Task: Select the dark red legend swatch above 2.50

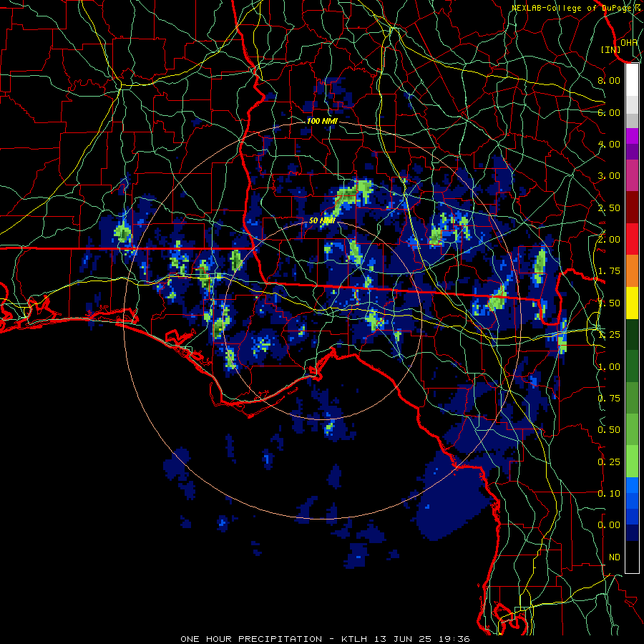Action: point(632,208)
